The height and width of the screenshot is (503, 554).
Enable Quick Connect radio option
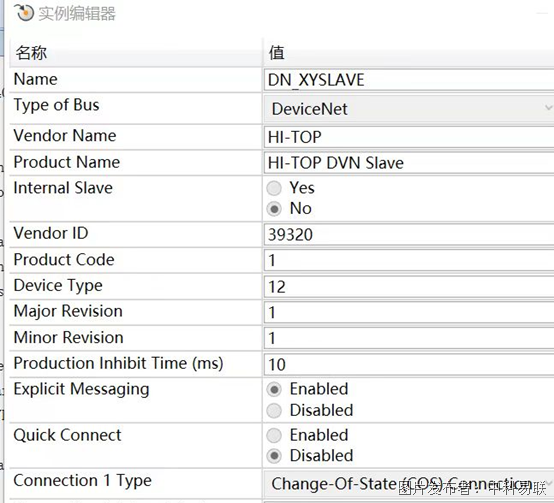tap(274, 435)
